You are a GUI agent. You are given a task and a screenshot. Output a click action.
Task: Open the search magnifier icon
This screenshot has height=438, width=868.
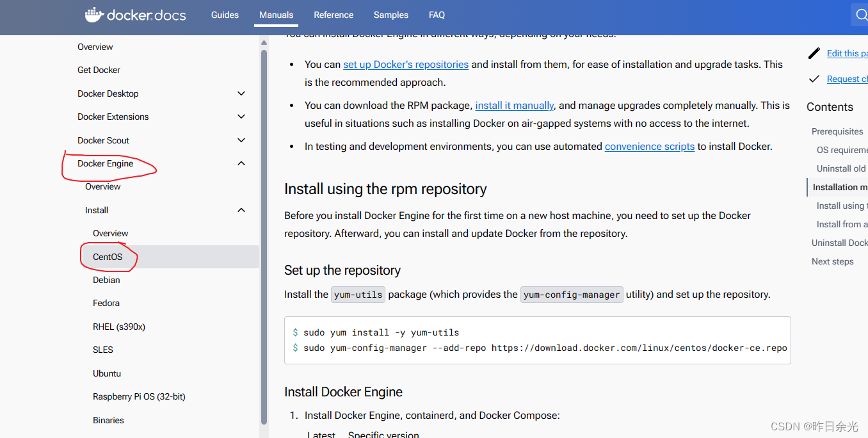[862, 15]
